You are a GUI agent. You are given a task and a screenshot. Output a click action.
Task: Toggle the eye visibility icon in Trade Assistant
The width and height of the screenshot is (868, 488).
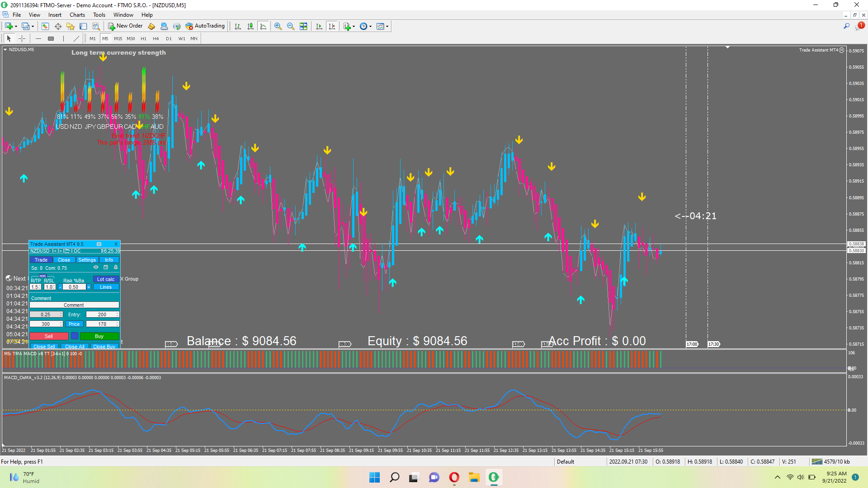96,267
